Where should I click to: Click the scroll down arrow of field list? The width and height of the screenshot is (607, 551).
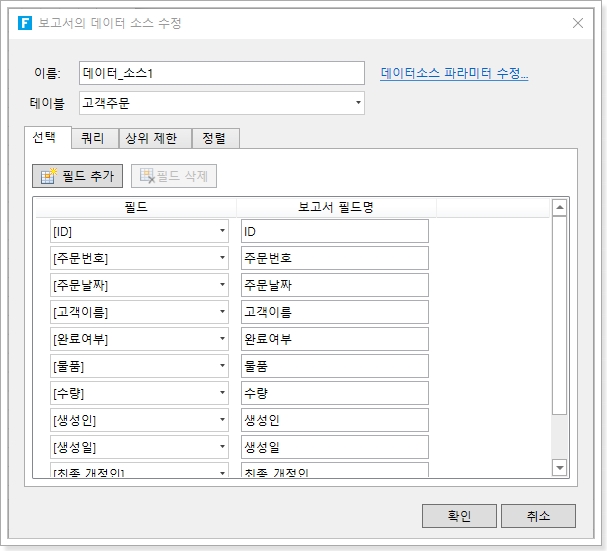[x=560, y=467]
